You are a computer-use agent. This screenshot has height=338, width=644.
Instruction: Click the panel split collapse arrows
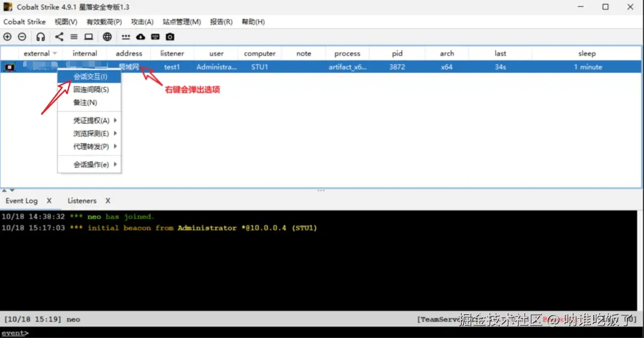(x=8, y=190)
